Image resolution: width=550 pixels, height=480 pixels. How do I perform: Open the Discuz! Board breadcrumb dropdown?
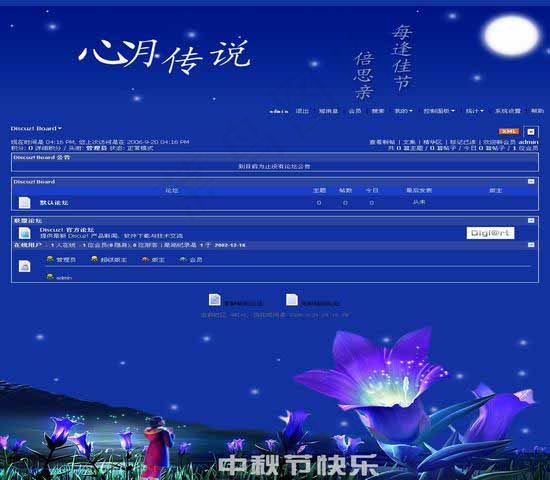tap(36, 128)
